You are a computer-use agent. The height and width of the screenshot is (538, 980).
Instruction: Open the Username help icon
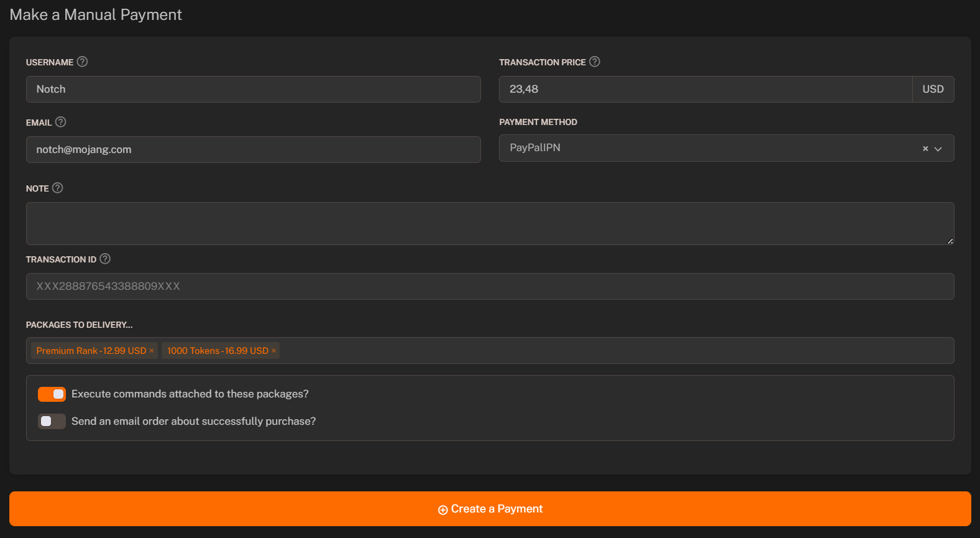tap(82, 62)
